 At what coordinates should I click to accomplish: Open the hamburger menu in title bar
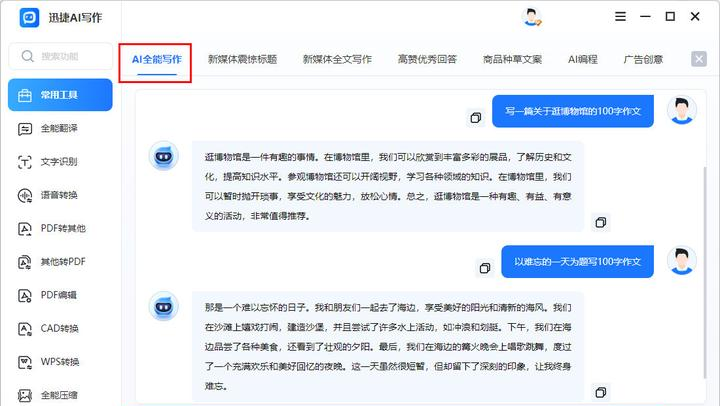pos(620,17)
